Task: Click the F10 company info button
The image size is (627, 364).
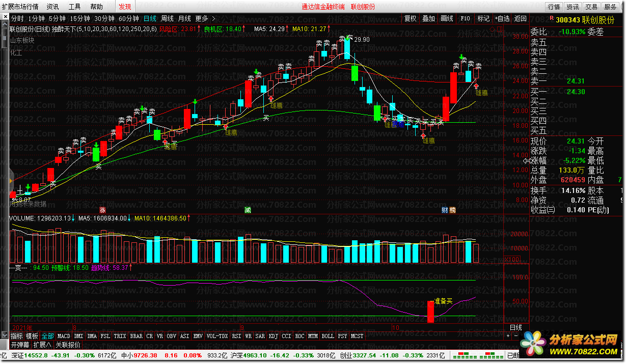Action: 465,18
